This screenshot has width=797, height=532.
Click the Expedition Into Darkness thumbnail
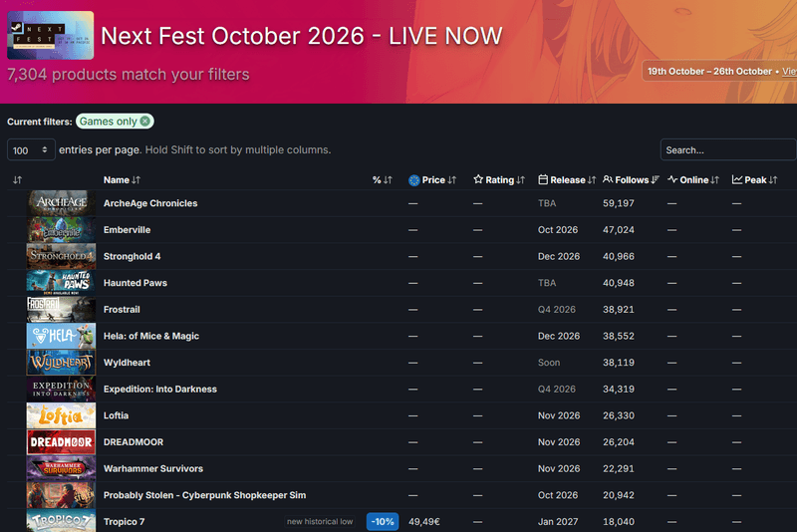pos(61,389)
